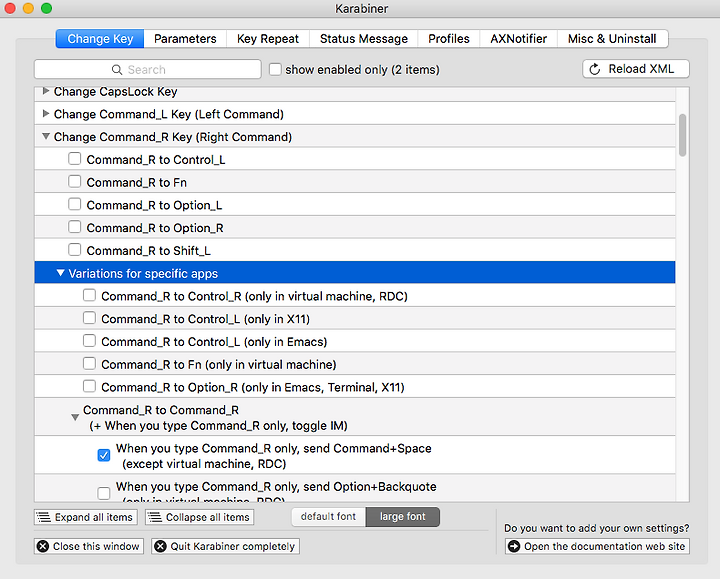Collapse Variations for specific apps triangle

(60, 273)
